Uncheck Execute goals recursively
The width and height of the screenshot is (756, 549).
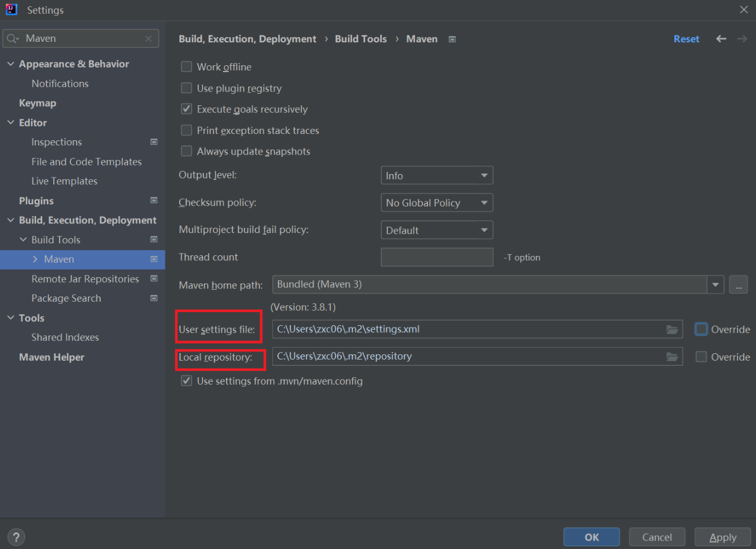tap(187, 109)
